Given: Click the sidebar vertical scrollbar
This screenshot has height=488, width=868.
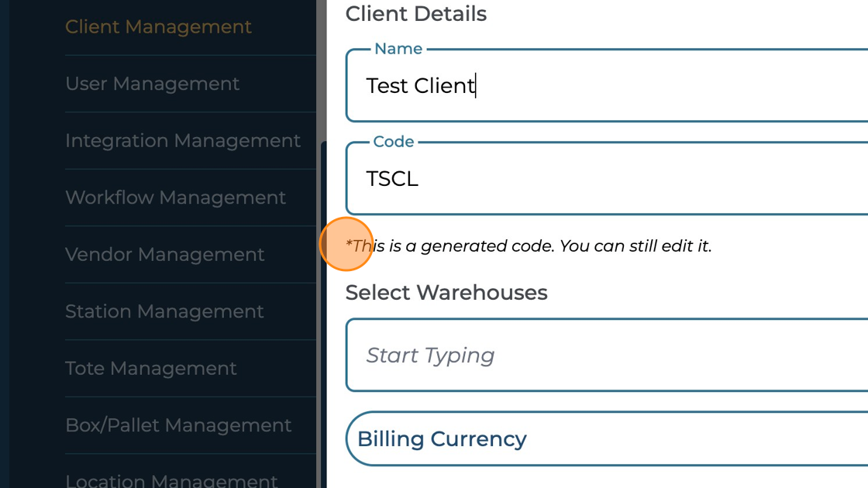Looking at the screenshot, I should pos(321,310).
